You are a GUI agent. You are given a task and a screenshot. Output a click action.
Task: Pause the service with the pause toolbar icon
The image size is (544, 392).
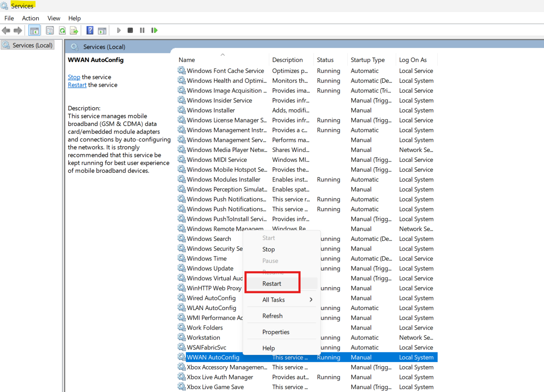coord(142,30)
